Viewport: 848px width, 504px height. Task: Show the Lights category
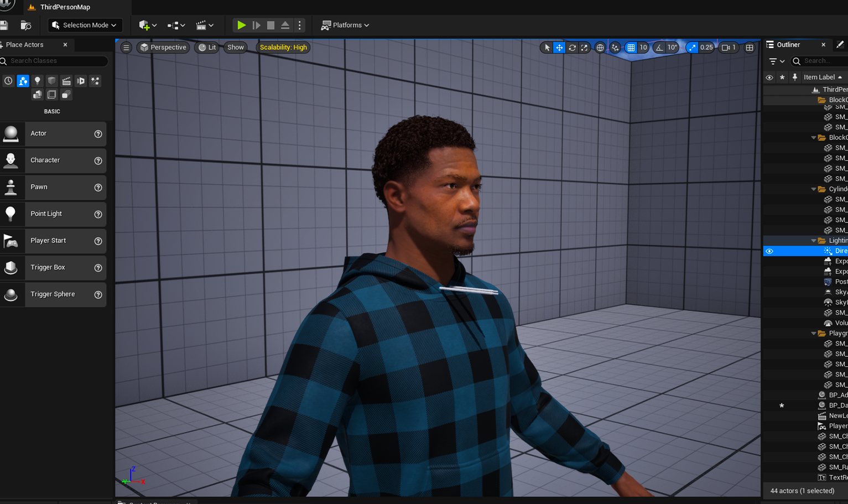[x=37, y=81]
